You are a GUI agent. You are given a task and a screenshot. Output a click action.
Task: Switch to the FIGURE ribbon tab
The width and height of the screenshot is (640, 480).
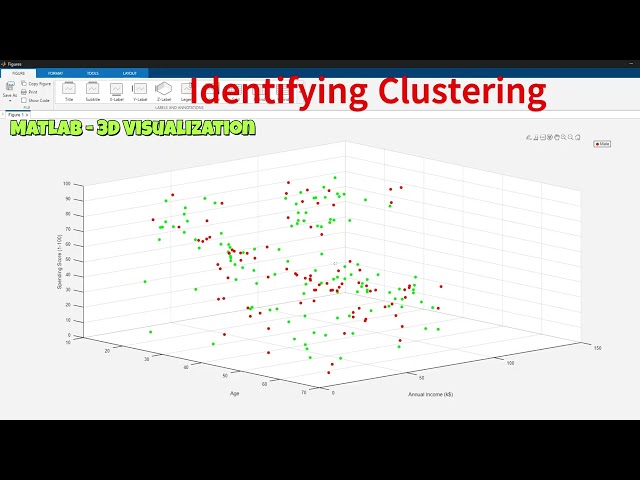[x=18, y=73]
